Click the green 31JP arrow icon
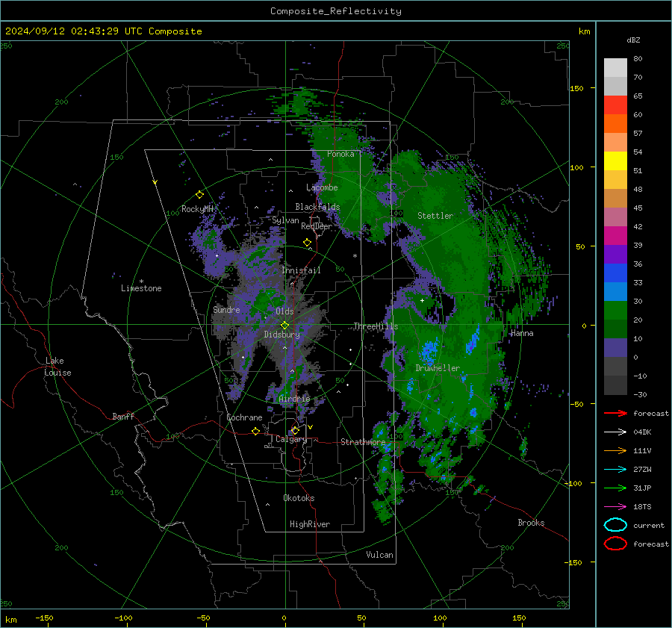 [615, 488]
